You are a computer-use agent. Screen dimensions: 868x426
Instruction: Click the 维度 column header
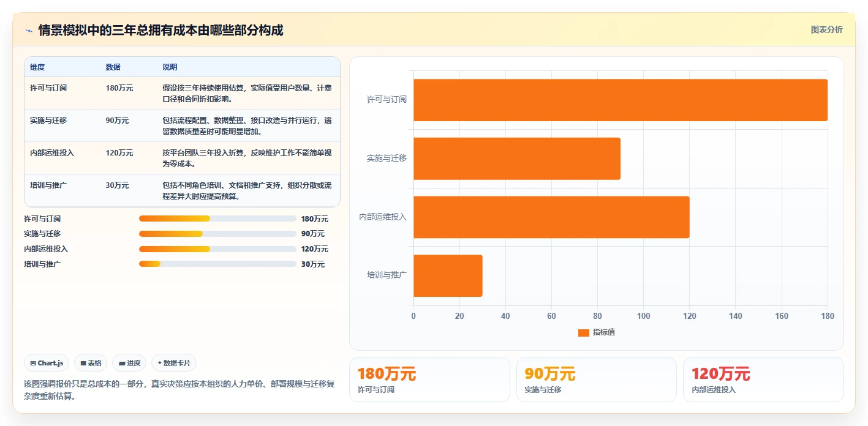coord(37,67)
